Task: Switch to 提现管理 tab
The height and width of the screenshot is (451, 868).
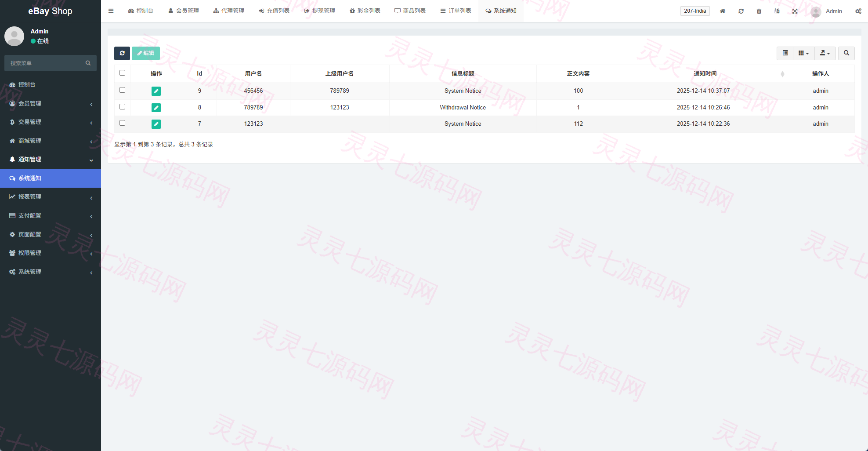Action: [x=319, y=11]
